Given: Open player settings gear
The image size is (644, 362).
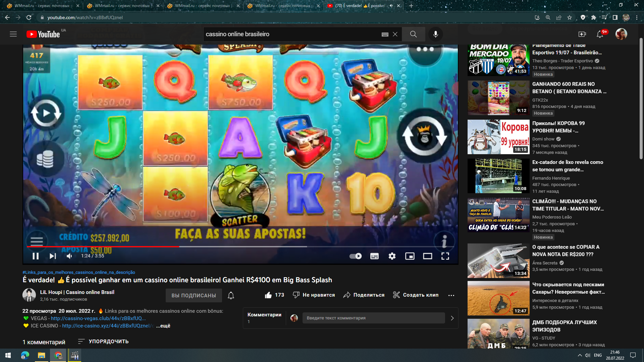Looking at the screenshot, I should pyautogui.click(x=392, y=256).
